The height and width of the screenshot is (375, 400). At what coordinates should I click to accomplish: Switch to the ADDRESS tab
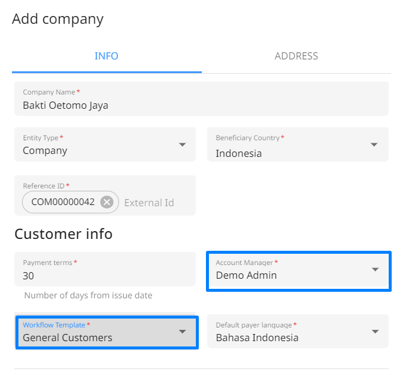tap(296, 56)
